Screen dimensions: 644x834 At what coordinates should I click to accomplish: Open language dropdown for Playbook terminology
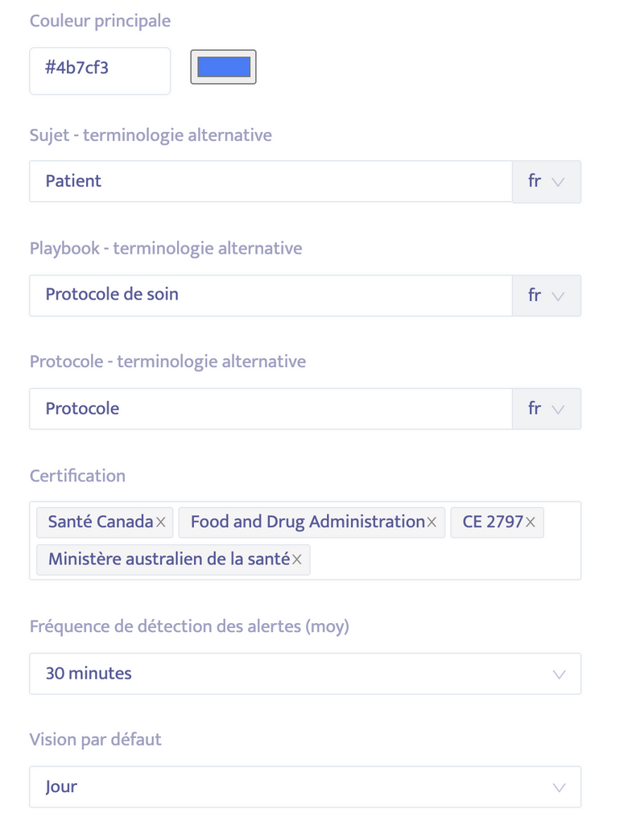(x=547, y=295)
